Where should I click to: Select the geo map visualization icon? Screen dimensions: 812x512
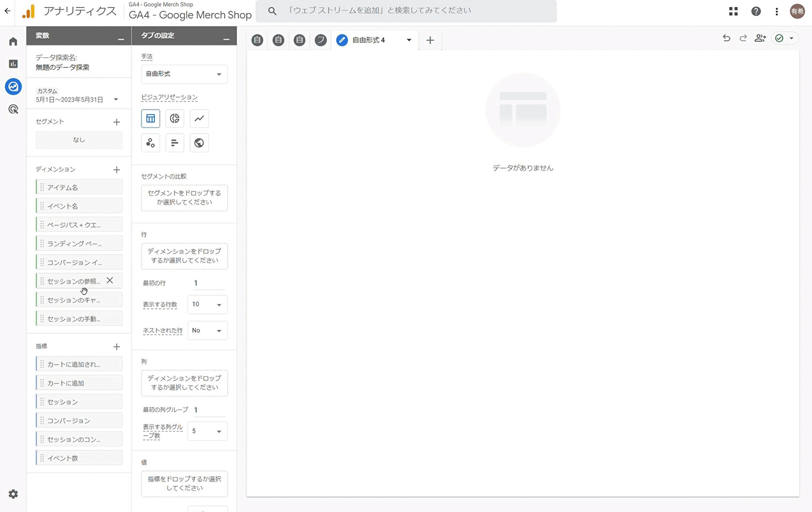199,143
